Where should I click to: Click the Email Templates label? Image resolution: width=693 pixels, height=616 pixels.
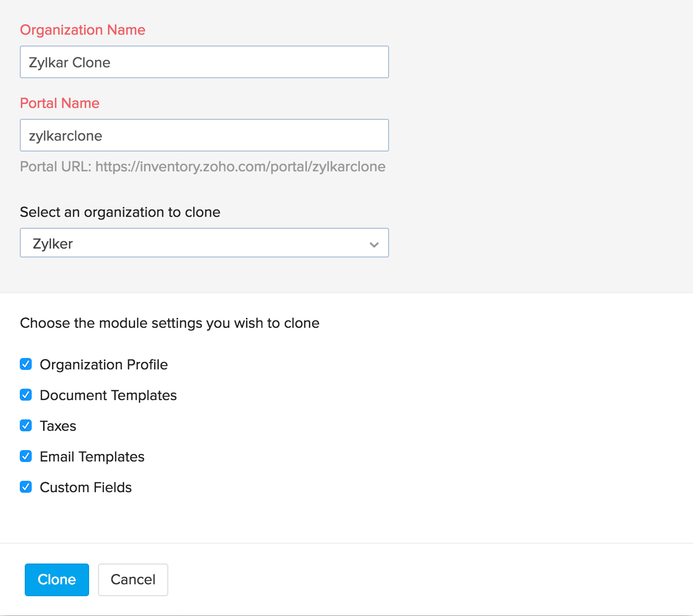[92, 456]
